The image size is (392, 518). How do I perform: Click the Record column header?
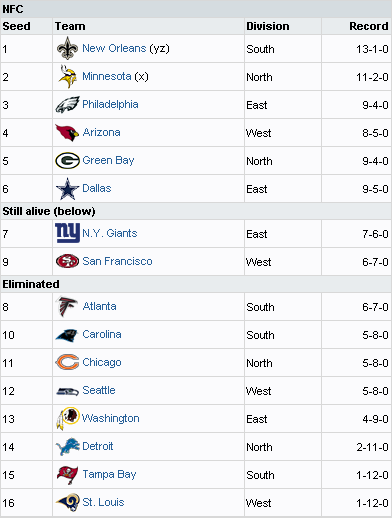tap(369, 26)
